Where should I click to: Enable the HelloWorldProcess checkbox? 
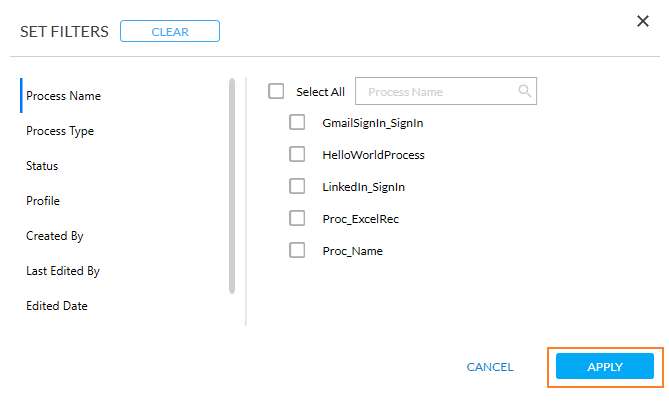pos(297,155)
